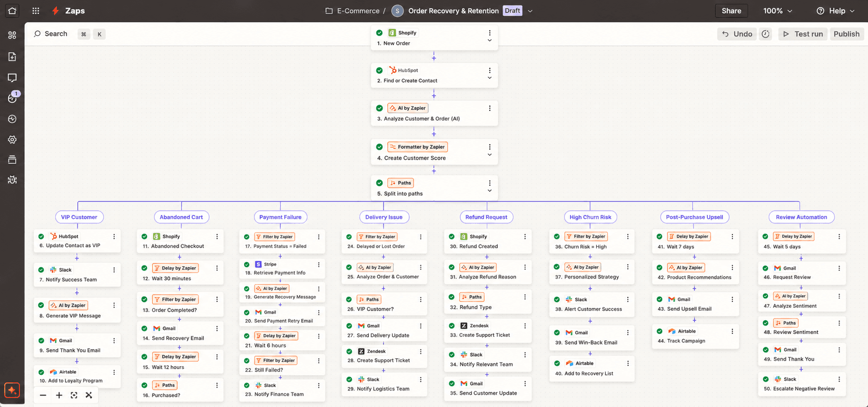Open the stacked-layers icon in the left sidebar
Viewport: 868px width, 407px height.
[x=12, y=160]
